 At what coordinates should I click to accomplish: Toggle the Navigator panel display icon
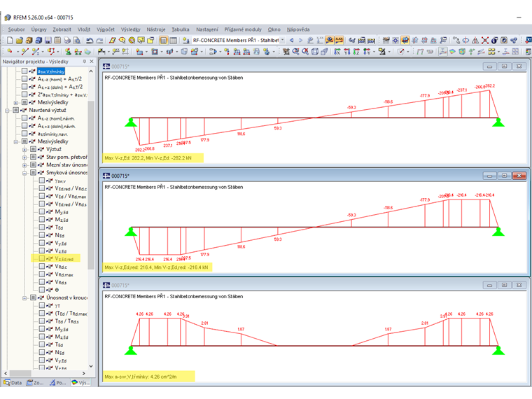click(x=164, y=41)
